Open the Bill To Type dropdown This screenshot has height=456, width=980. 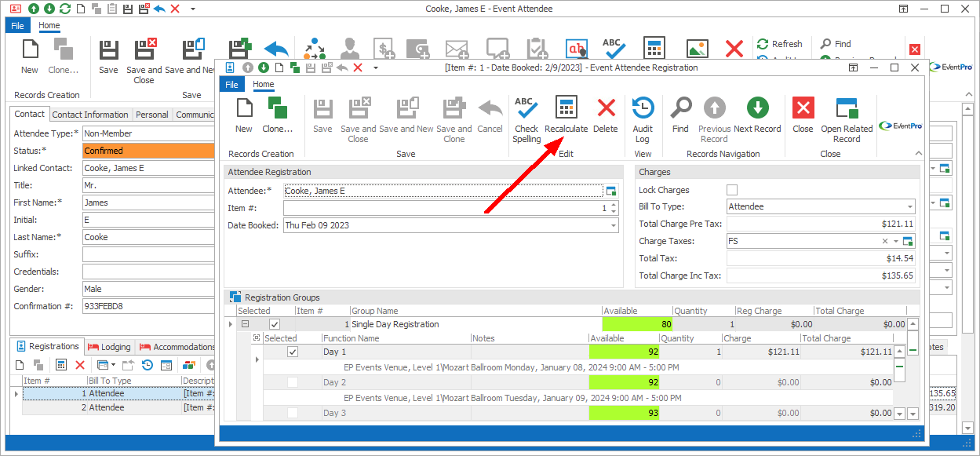[909, 207]
